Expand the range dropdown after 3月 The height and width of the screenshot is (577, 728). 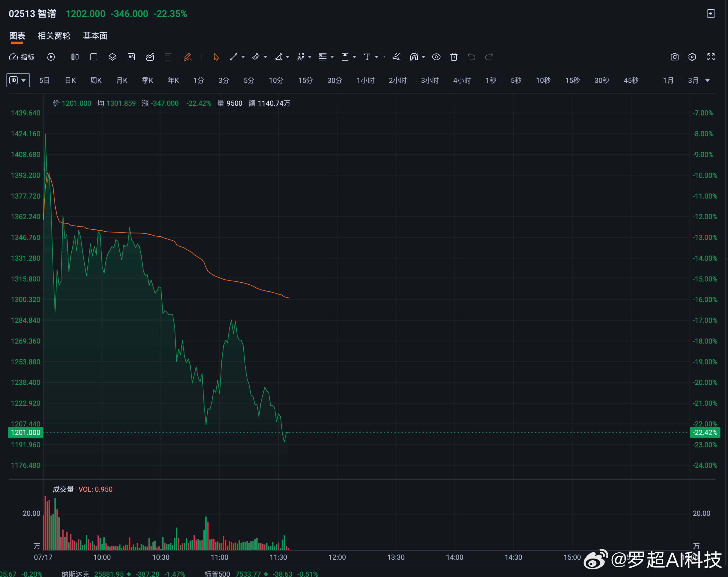click(708, 81)
